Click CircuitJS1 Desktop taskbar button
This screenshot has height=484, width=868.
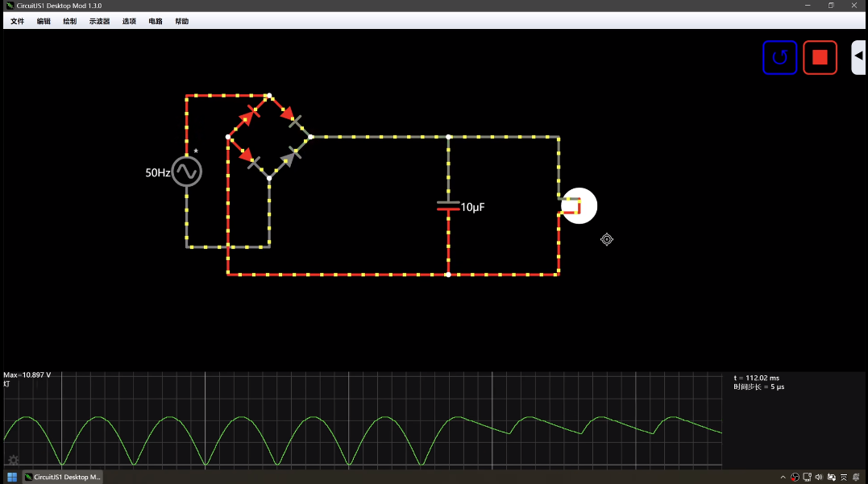pos(63,477)
